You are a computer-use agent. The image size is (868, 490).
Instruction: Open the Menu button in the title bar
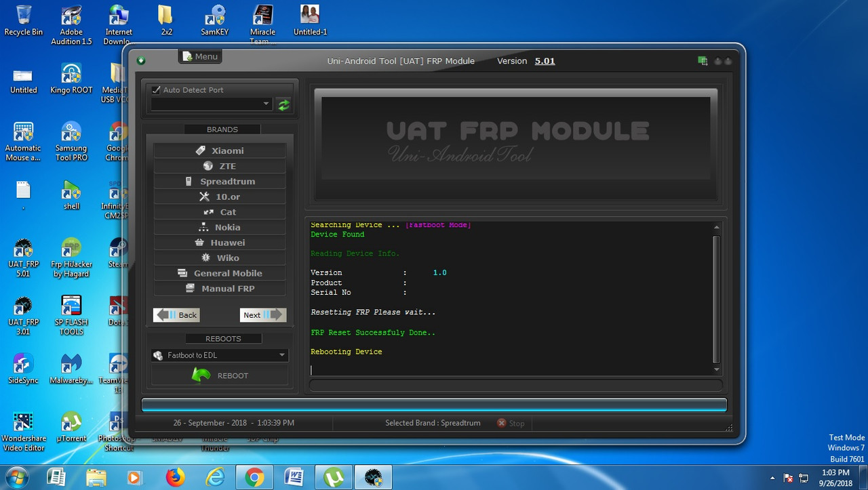(x=201, y=57)
